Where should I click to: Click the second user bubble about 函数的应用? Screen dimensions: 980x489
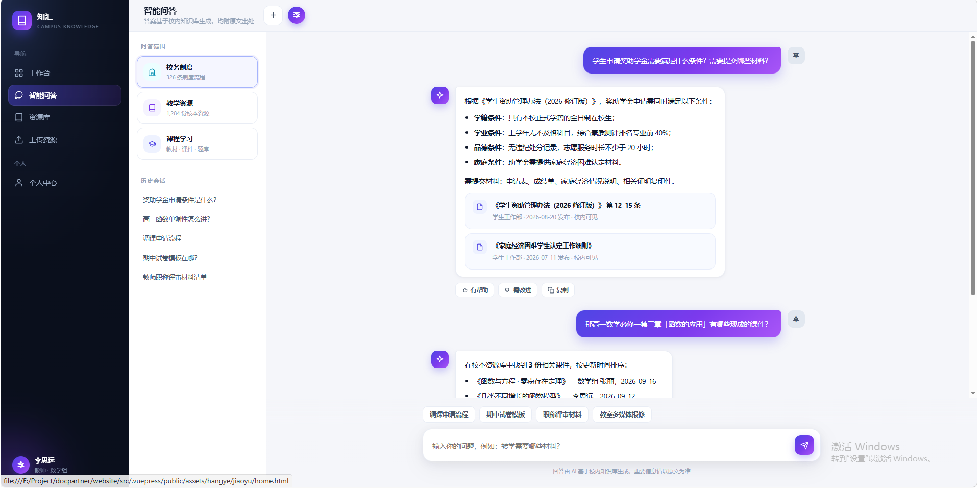678,324
